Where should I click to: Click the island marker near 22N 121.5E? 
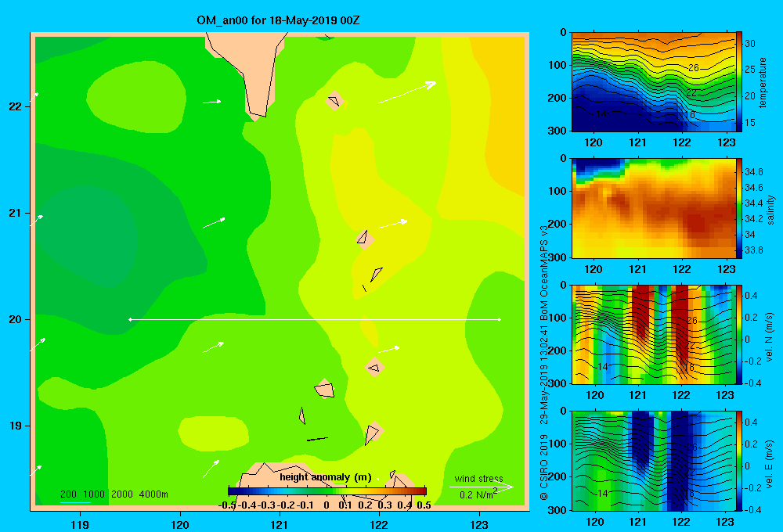click(334, 100)
